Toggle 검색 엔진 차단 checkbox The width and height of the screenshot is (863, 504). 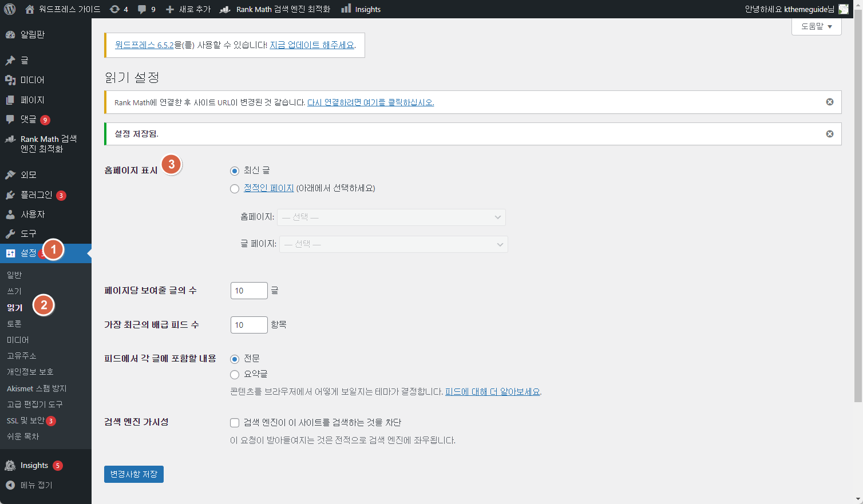pyautogui.click(x=235, y=423)
